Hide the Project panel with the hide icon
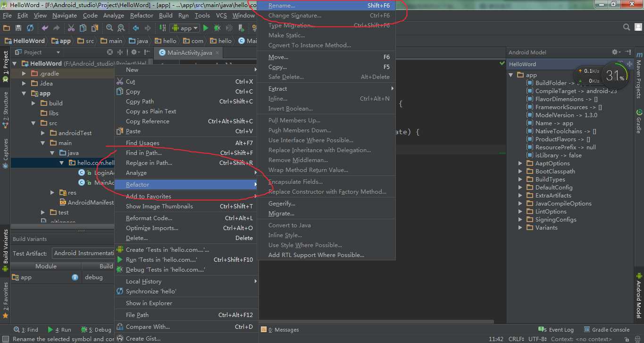Screen dimensions: 644x343 [146, 52]
